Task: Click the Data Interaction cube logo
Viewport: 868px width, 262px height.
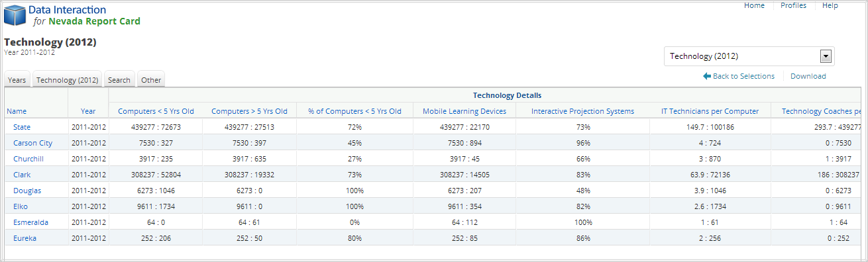Action: [x=15, y=15]
